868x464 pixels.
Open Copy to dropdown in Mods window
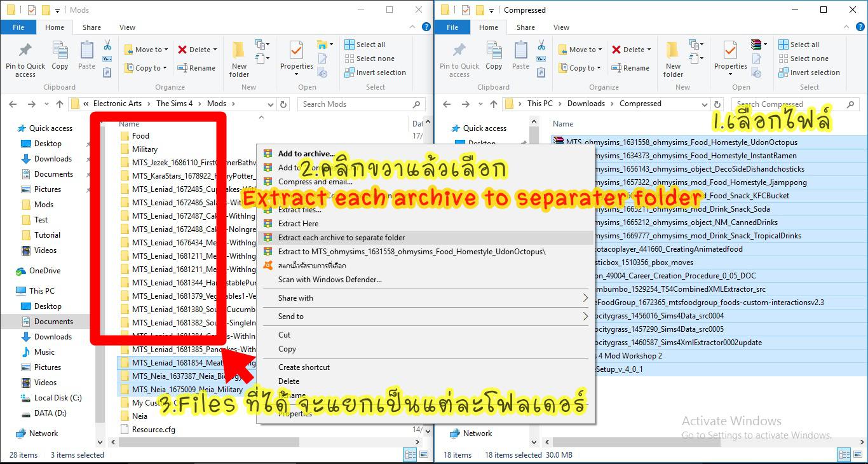146,68
